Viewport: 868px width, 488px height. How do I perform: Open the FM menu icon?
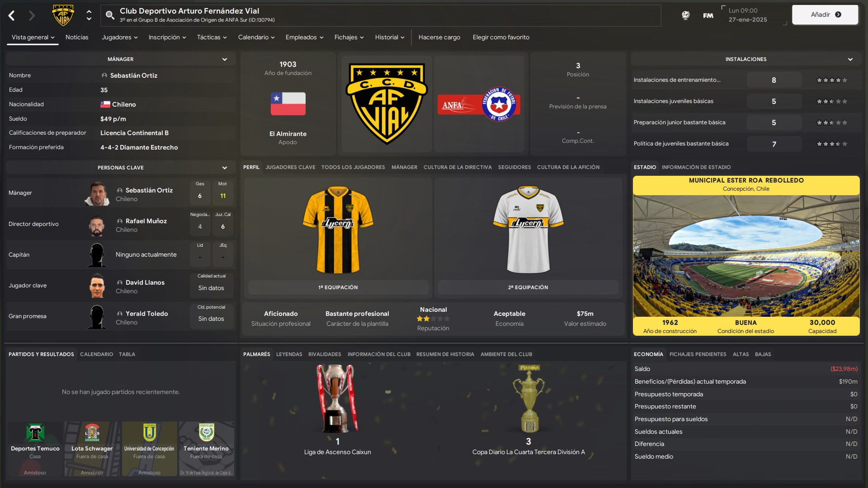(x=708, y=15)
